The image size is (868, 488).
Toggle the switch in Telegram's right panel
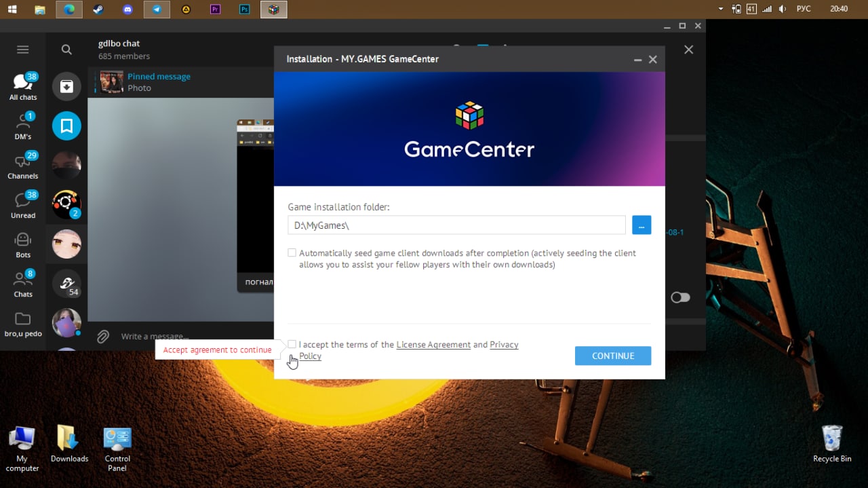[x=680, y=297]
